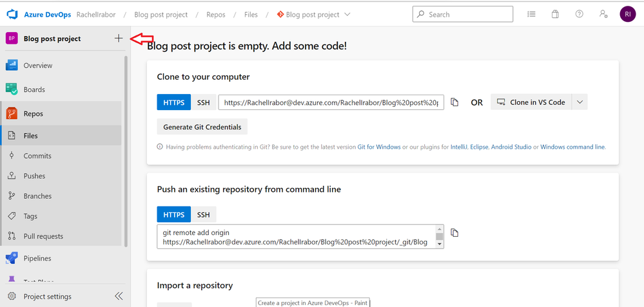This screenshot has width=644, height=307.
Task: Click Files in breadcrumb
Action: point(251,14)
